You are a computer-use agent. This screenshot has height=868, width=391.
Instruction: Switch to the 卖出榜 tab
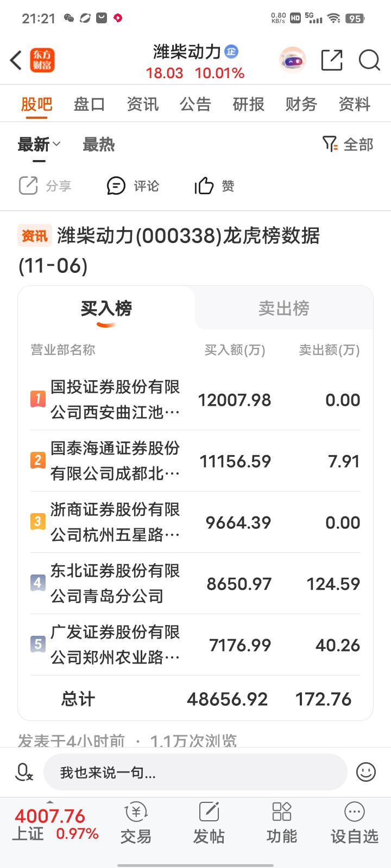[x=284, y=308]
